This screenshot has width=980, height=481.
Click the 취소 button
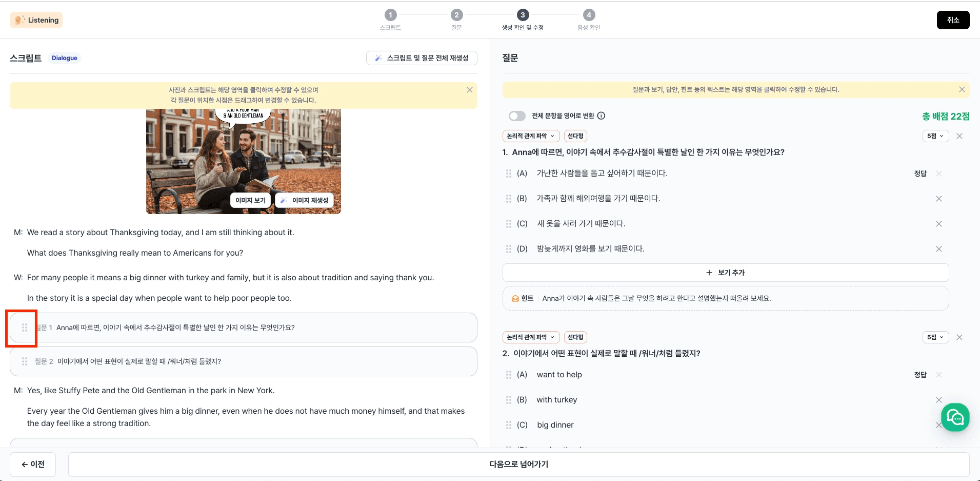953,20
